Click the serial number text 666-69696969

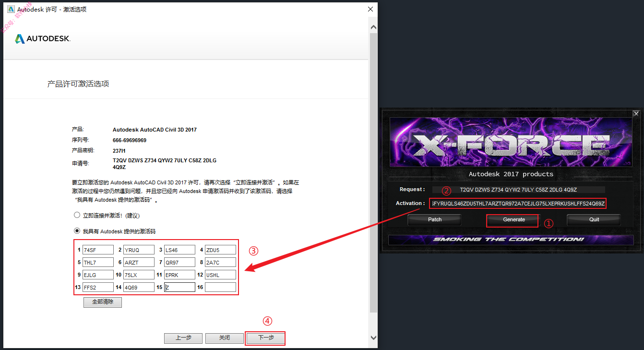(x=130, y=140)
